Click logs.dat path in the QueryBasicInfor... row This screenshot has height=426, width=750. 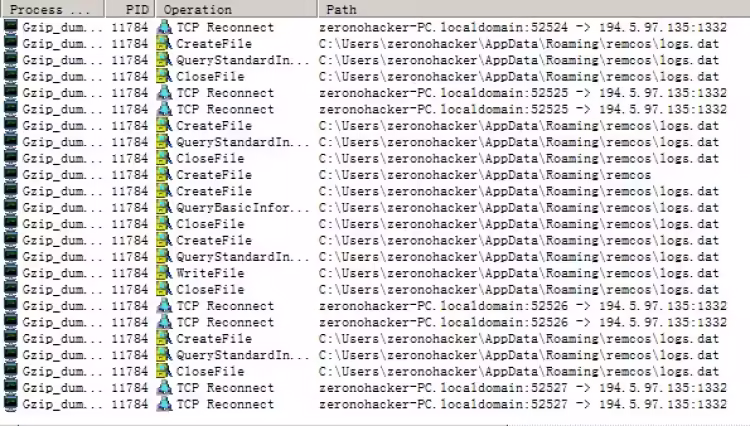click(518, 208)
